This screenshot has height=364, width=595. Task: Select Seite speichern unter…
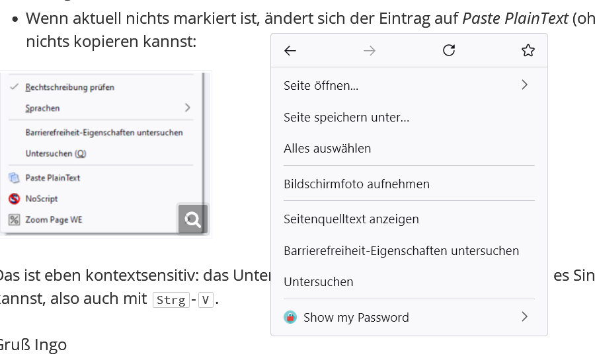346,118
